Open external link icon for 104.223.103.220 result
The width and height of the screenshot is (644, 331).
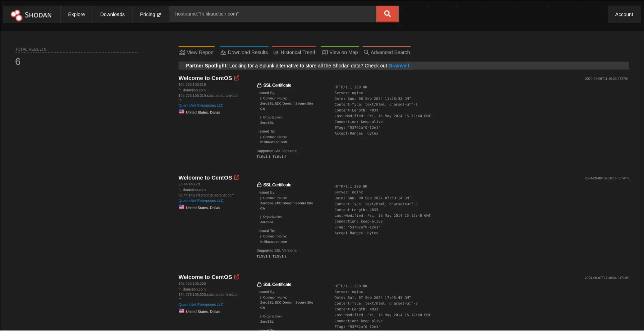click(x=237, y=277)
